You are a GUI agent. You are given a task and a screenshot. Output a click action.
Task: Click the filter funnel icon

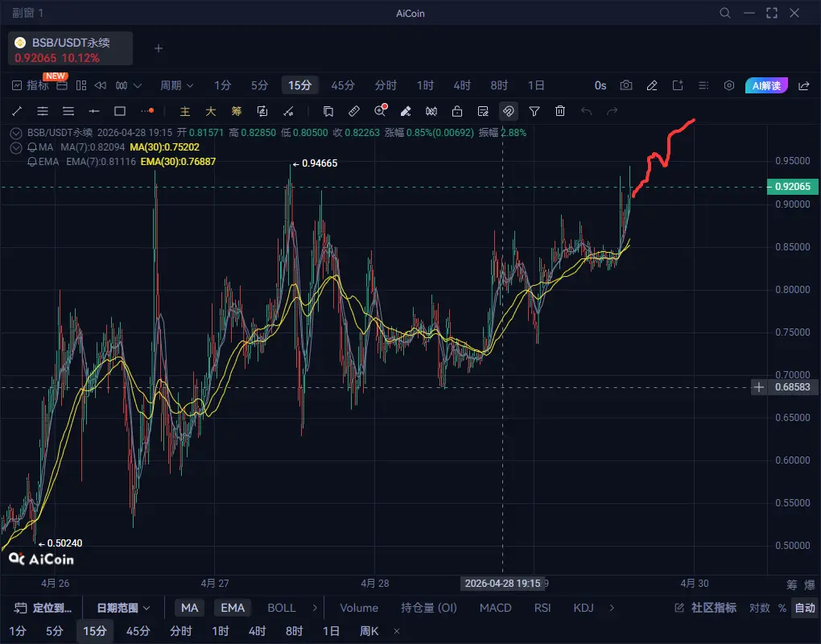[x=534, y=111]
